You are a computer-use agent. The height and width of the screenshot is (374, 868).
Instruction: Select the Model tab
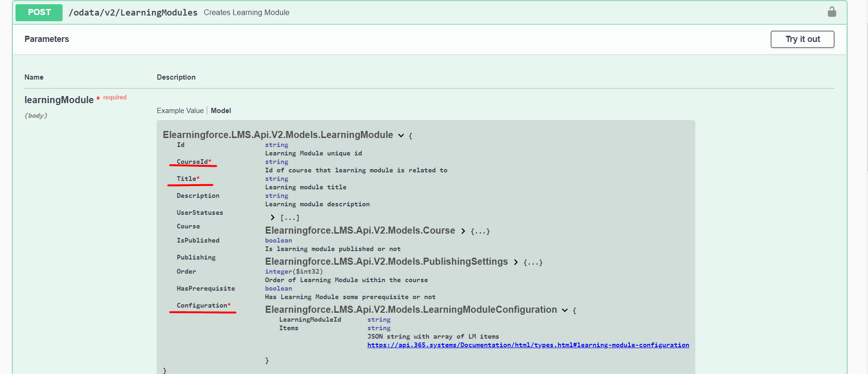click(x=221, y=111)
